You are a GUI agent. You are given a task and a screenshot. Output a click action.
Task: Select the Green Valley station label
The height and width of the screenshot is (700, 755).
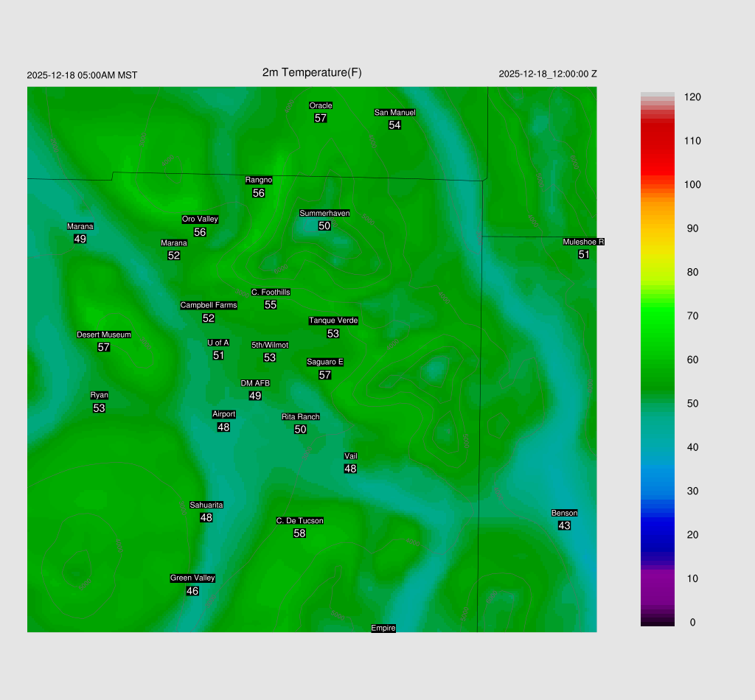click(x=192, y=578)
